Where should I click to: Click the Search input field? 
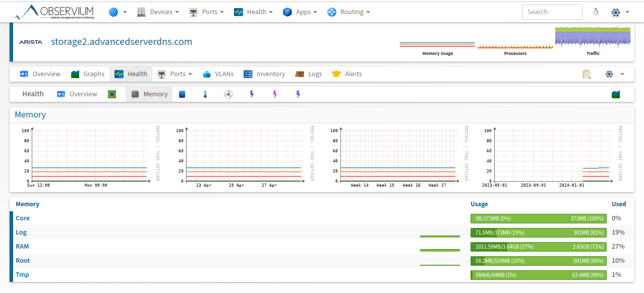click(552, 12)
